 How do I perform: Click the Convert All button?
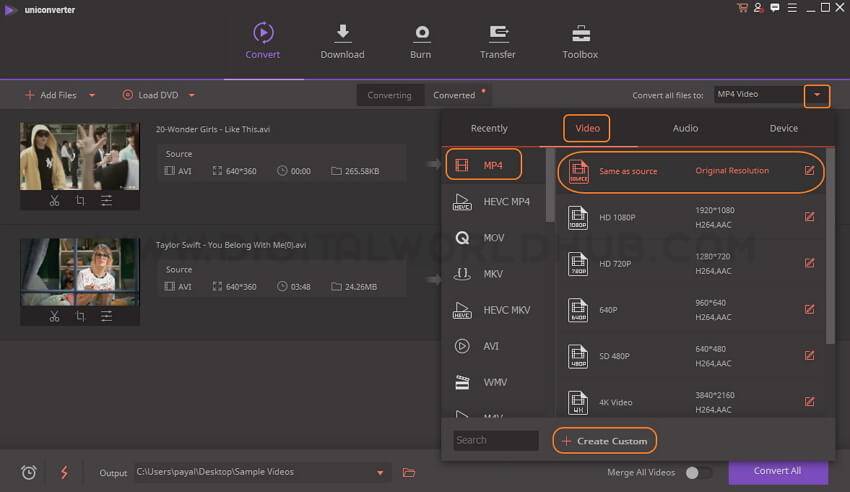click(x=777, y=471)
